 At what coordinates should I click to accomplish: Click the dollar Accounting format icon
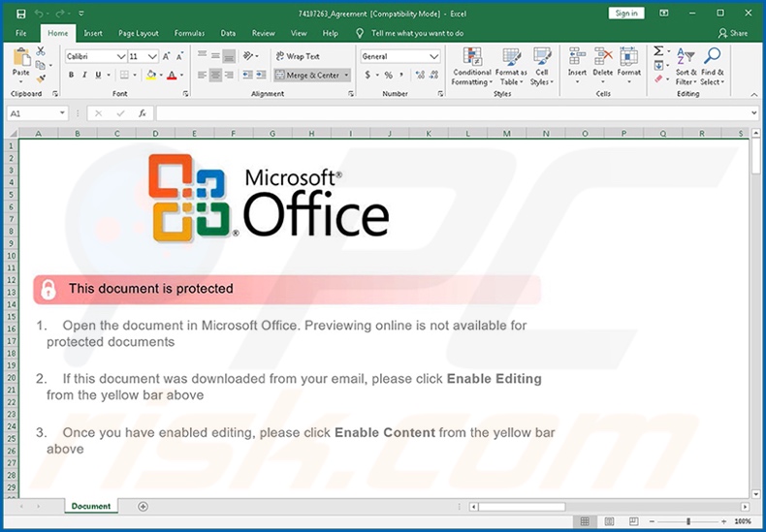367,75
